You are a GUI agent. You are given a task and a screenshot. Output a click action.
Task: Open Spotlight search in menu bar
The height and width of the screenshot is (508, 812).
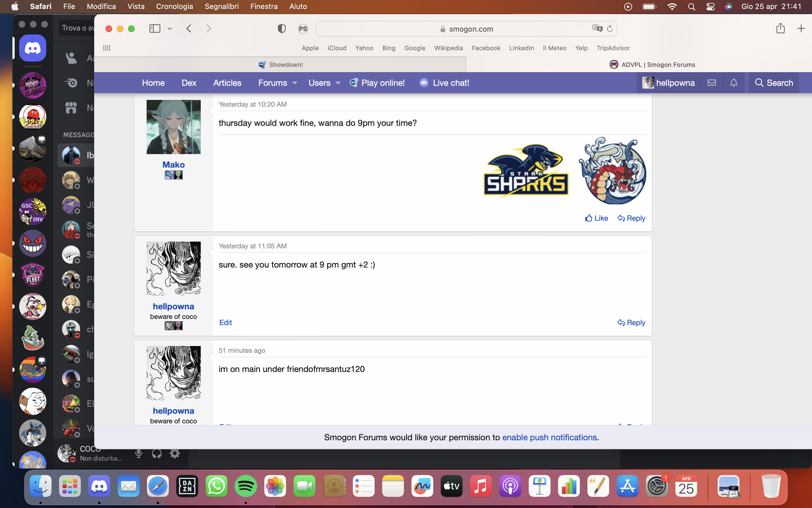(692, 7)
